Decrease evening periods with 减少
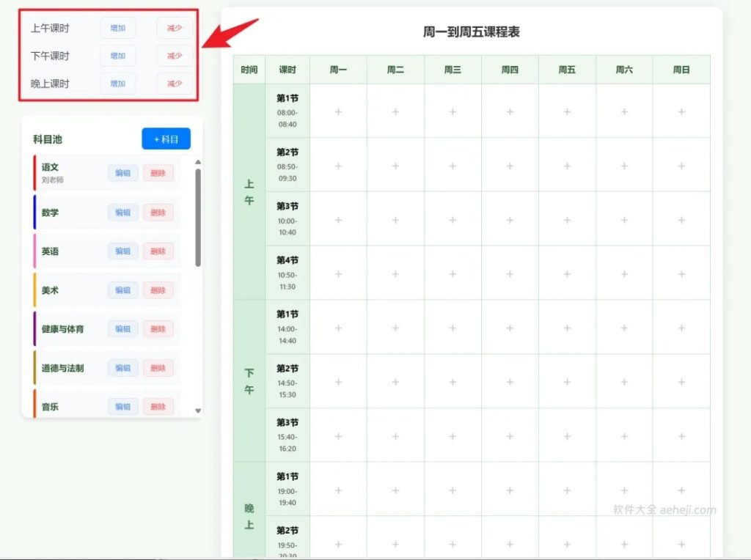The image size is (751, 560). (x=174, y=84)
